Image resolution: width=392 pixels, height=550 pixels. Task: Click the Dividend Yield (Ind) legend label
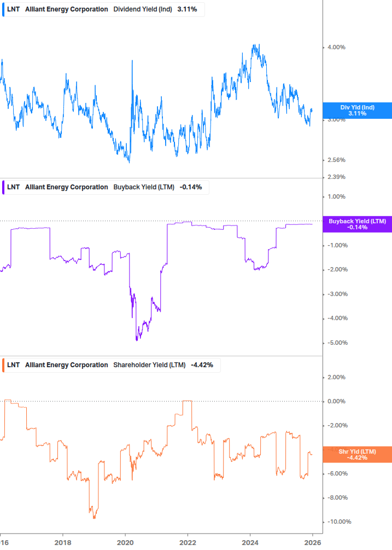143,9
